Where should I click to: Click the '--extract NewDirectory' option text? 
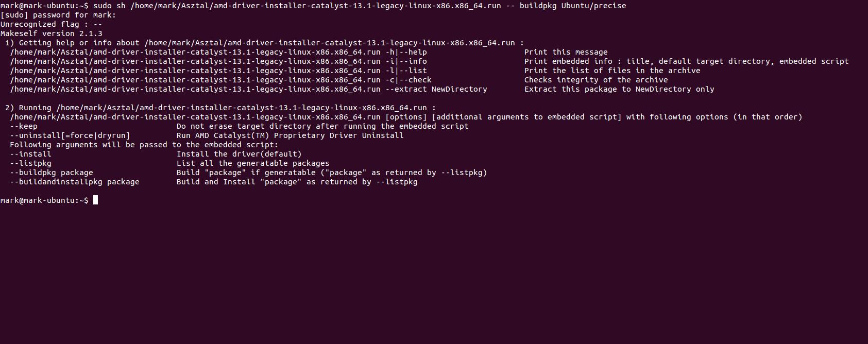coord(436,89)
